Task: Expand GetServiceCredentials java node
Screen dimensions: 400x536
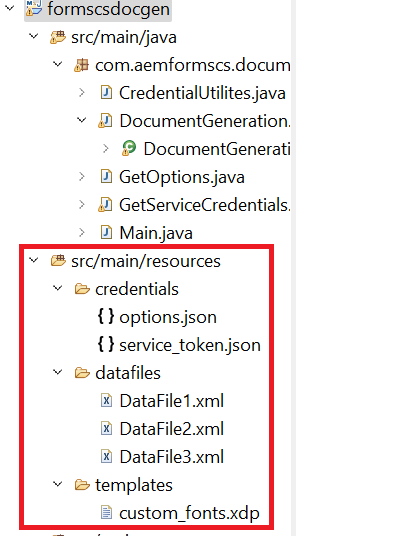Action: [x=82, y=205]
